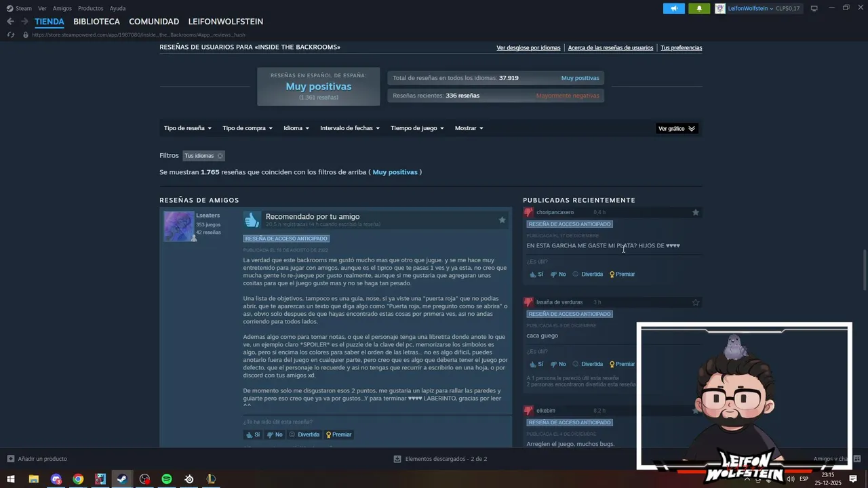
Task: Open the green notifications bell
Action: coord(699,8)
